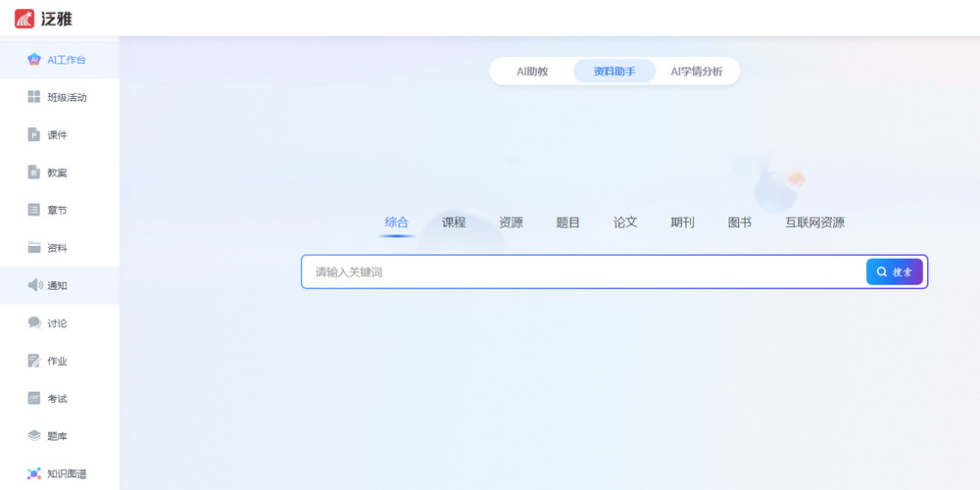Navigate to 章节 in sidebar

[x=60, y=210]
